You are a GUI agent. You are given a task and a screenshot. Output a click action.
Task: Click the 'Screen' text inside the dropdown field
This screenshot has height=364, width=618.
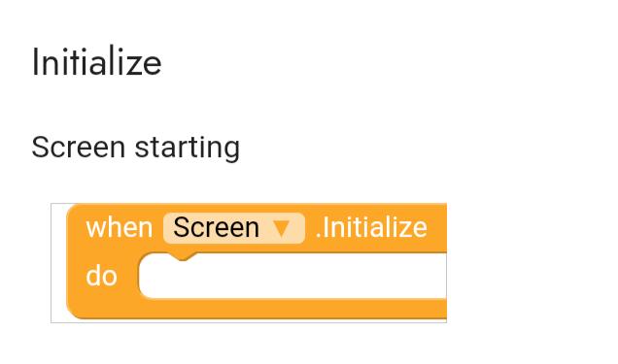(216, 228)
